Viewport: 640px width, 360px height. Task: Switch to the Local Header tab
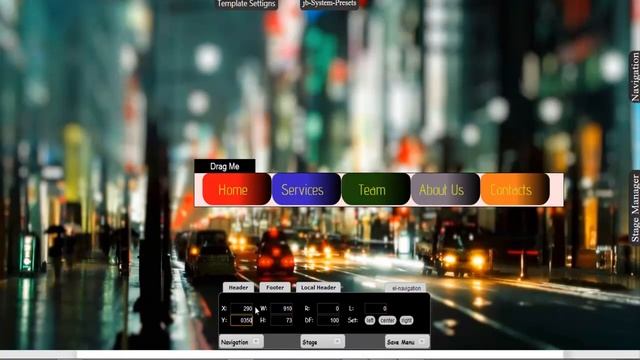pyautogui.click(x=318, y=287)
